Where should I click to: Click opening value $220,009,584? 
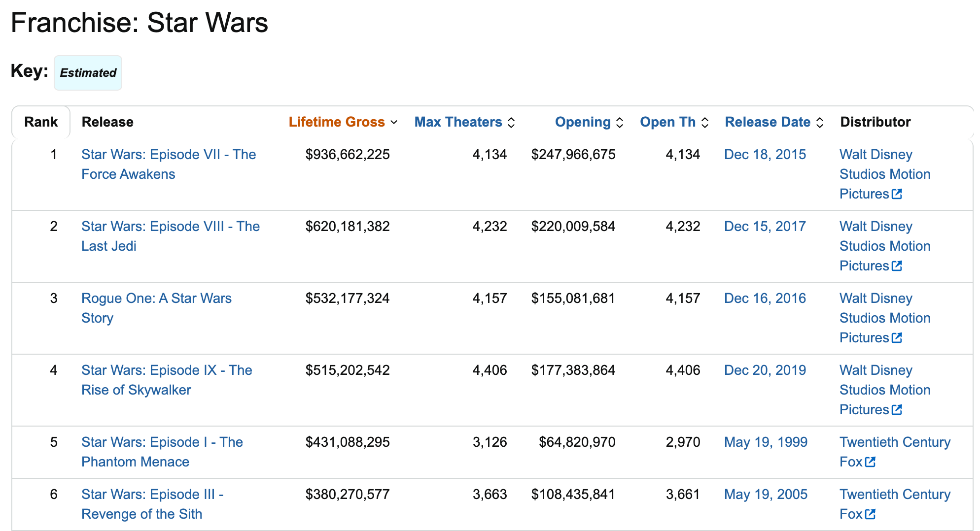coord(573,227)
